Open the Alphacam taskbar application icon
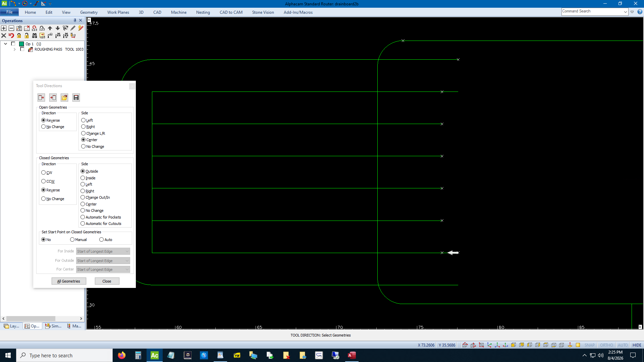Viewport: 644px width, 362px height. (155, 355)
